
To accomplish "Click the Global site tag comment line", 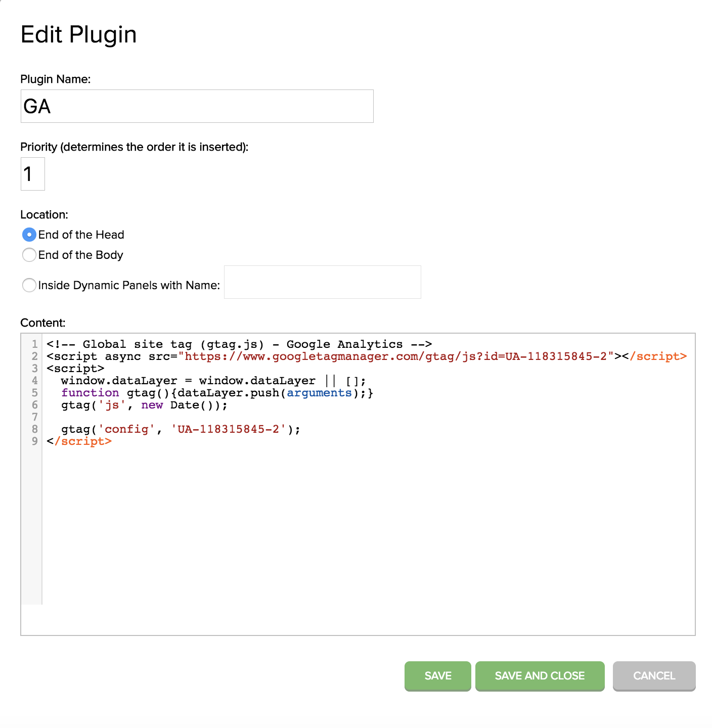I will [x=239, y=344].
